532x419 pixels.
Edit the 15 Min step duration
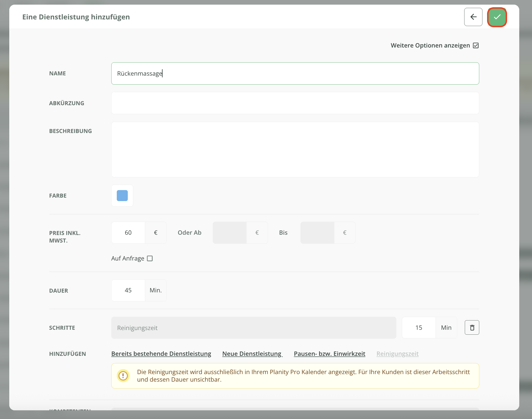419,327
